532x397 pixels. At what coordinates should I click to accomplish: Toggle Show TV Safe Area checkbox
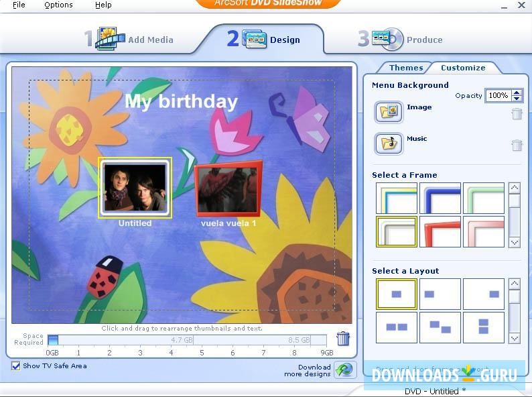[x=15, y=365]
